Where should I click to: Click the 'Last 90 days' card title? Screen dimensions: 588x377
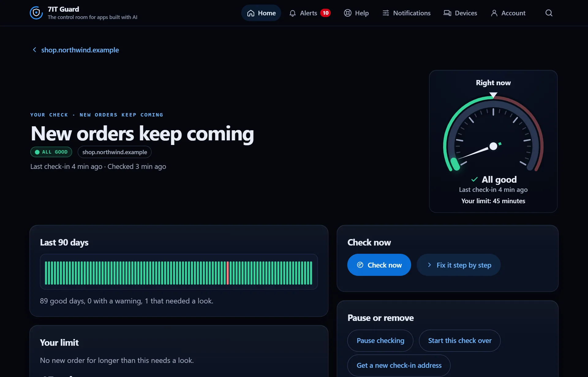64,242
